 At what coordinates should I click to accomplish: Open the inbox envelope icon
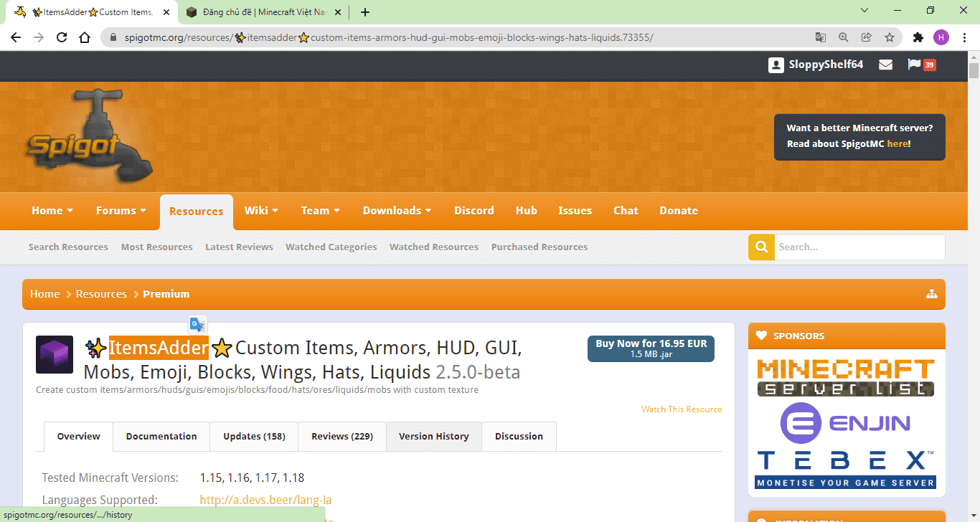coord(886,65)
